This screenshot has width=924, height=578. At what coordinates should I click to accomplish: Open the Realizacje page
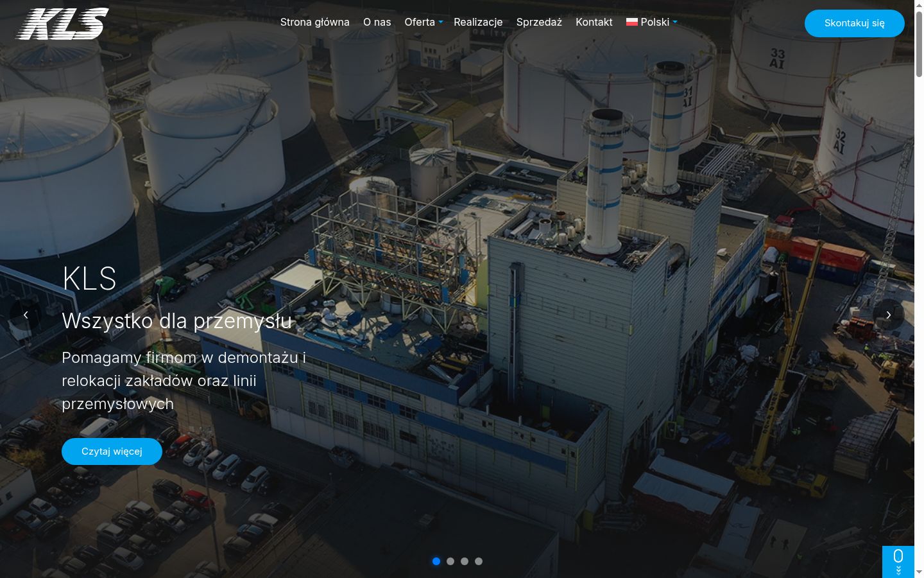coord(478,22)
